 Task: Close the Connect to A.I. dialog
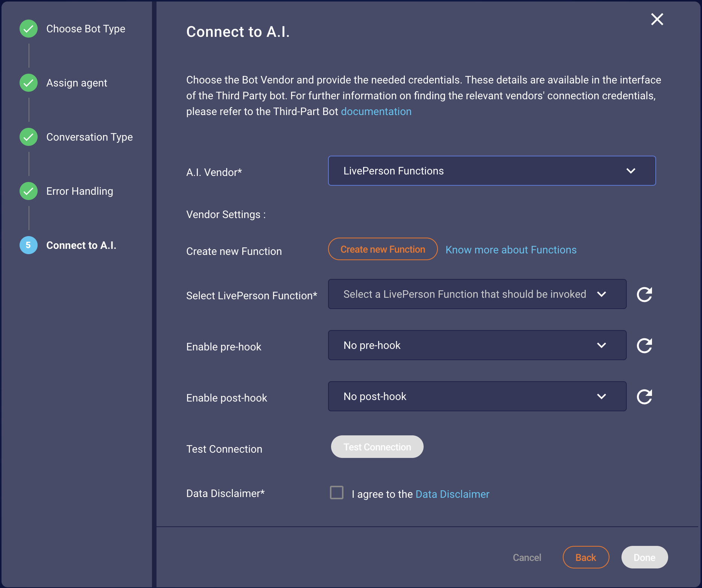tap(657, 19)
